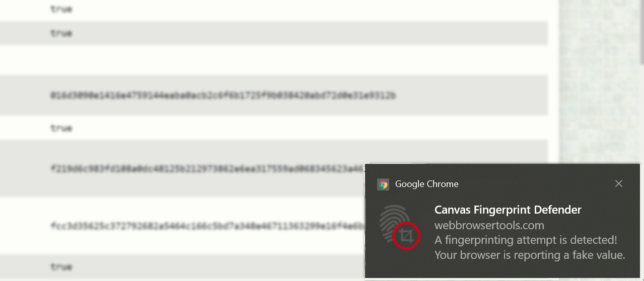This screenshot has width=644, height=281.
Task: Click "Your browser is reporting a fake value." text
Action: click(530, 255)
